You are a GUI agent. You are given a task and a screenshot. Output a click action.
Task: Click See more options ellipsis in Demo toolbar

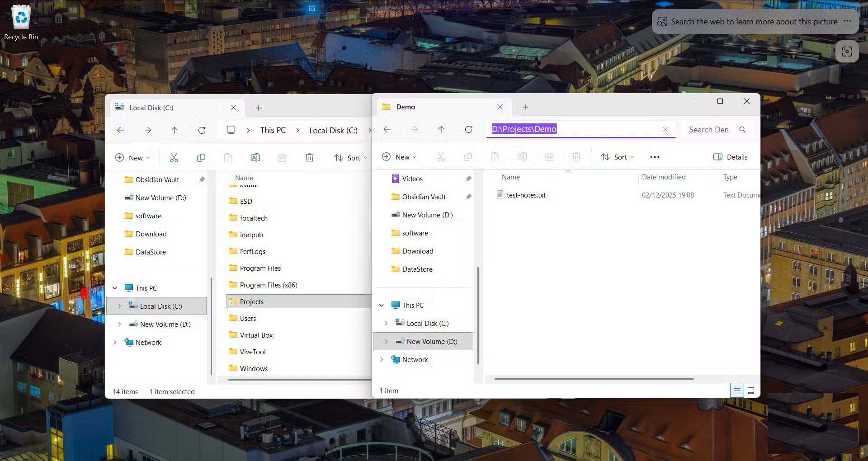coord(655,157)
